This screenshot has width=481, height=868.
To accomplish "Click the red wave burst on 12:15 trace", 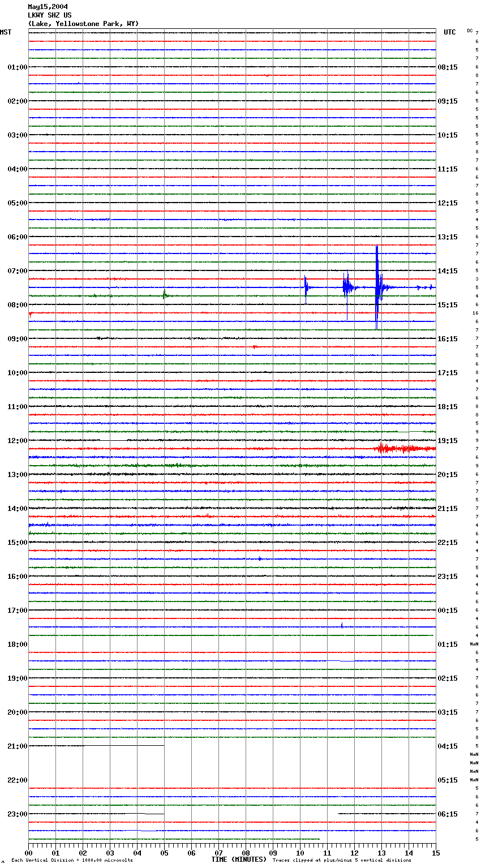I will (405, 449).
